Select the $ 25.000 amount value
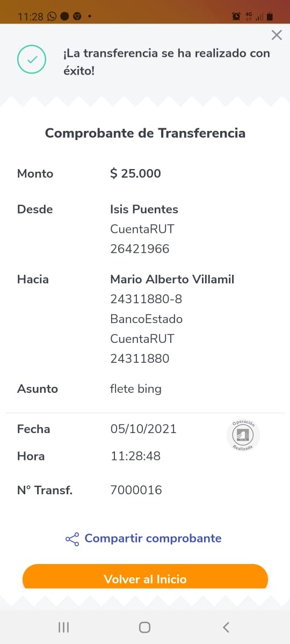290x644 pixels. point(135,173)
